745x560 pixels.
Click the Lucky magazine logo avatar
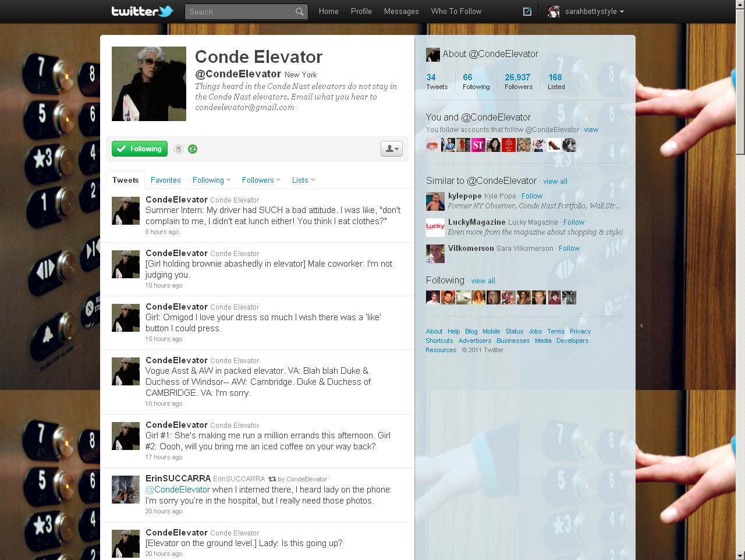click(435, 228)
